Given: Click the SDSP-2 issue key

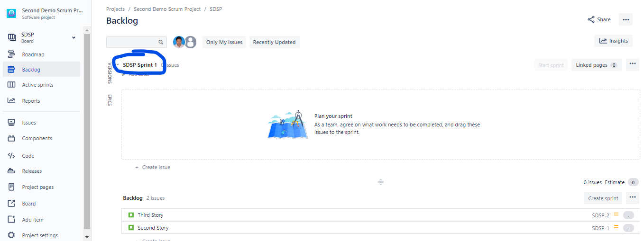Looking at the screenshot, I should (x=601, y=215).
